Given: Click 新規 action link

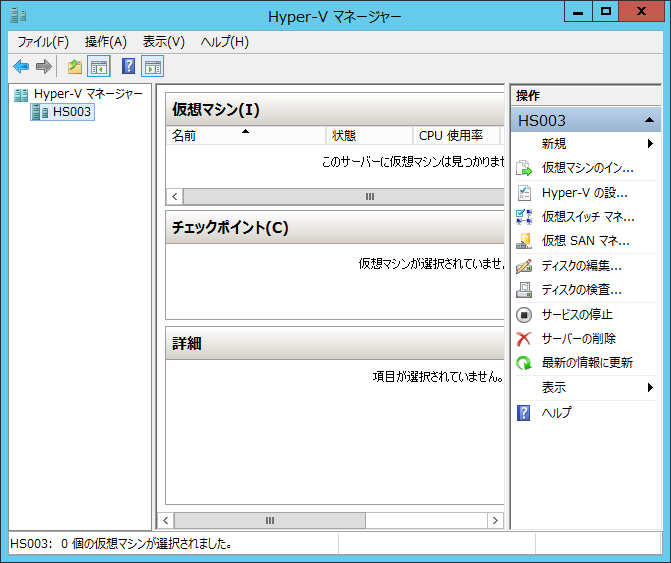Looking at the screenshot, I should 554,144.
